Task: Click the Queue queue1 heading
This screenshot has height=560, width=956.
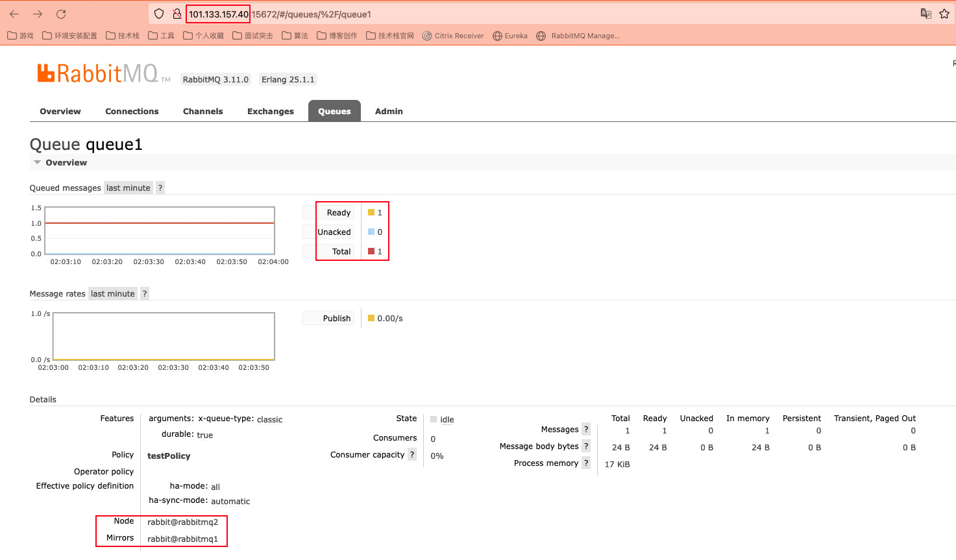Action: [86, 144]
